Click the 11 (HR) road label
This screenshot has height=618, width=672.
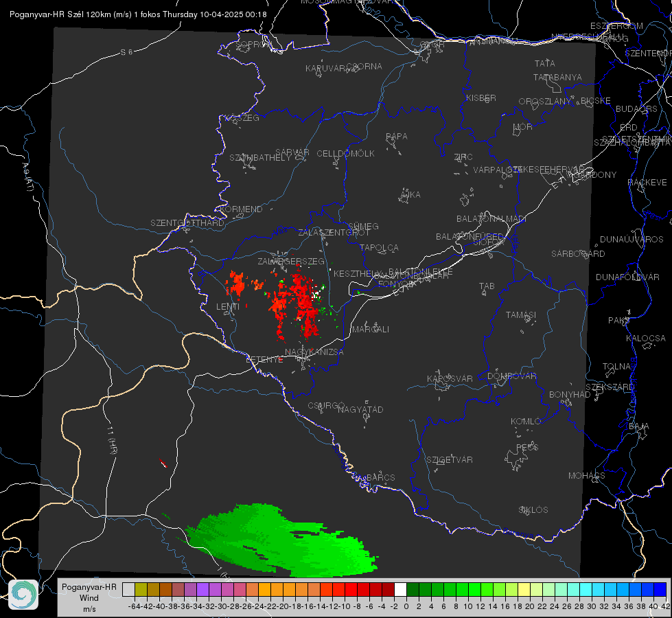(112, 440)
